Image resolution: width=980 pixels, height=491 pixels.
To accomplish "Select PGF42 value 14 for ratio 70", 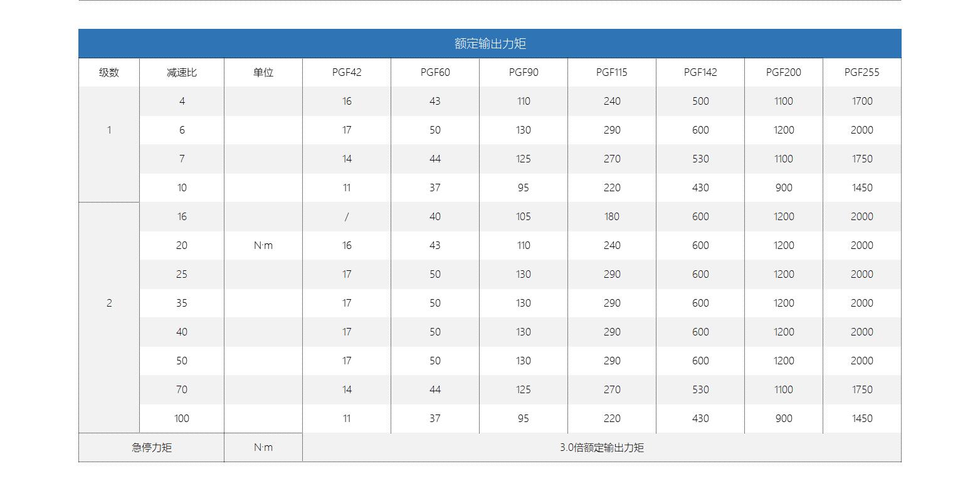I will (x=347, y=389).
